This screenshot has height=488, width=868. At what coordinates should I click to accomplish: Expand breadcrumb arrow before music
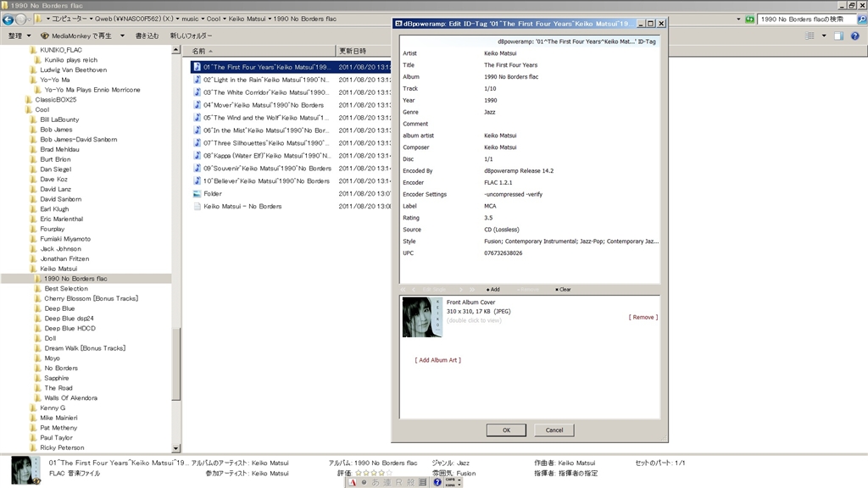click(x=178, y=19)
